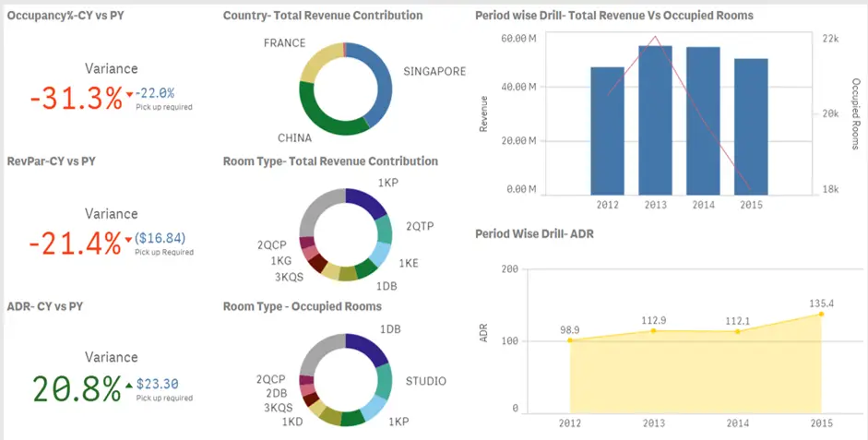
Task: Click the 112.9 data point on the ADR line
Action: coord(653,331)
